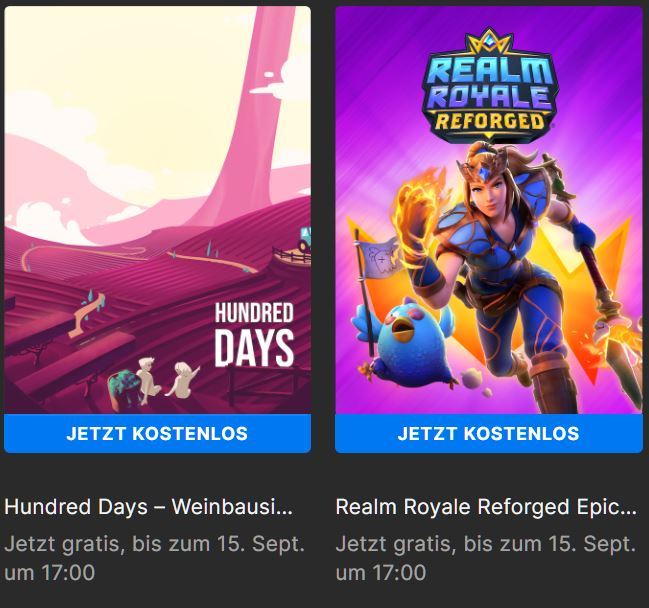Click JETZT KOSTENLOS banner under Hundred Days
This screenshot has height=608, width=649.
(157, 433)
